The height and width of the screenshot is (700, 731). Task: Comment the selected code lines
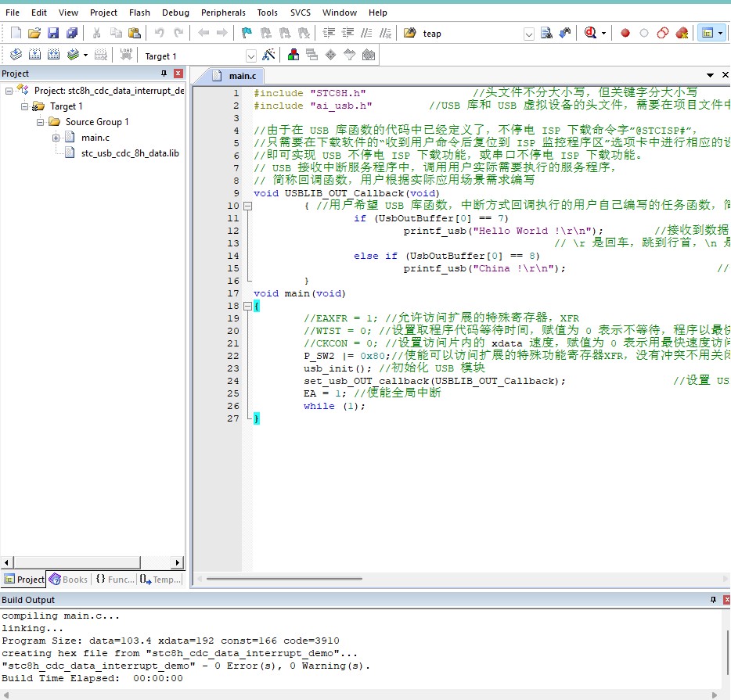point(367,33)
